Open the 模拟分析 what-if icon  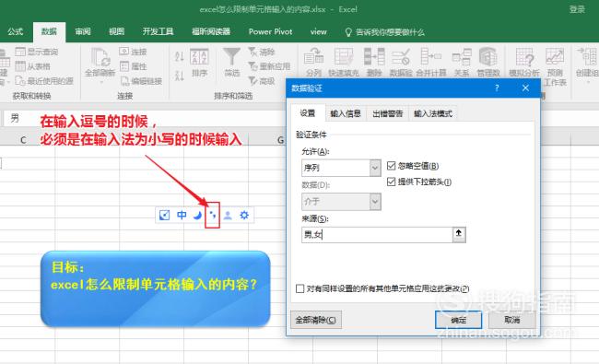click(x=524, y=57)
